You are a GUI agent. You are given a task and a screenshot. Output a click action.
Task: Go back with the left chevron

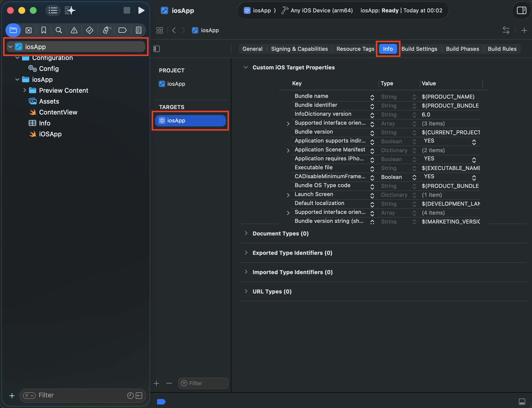[x=174, y=30]
